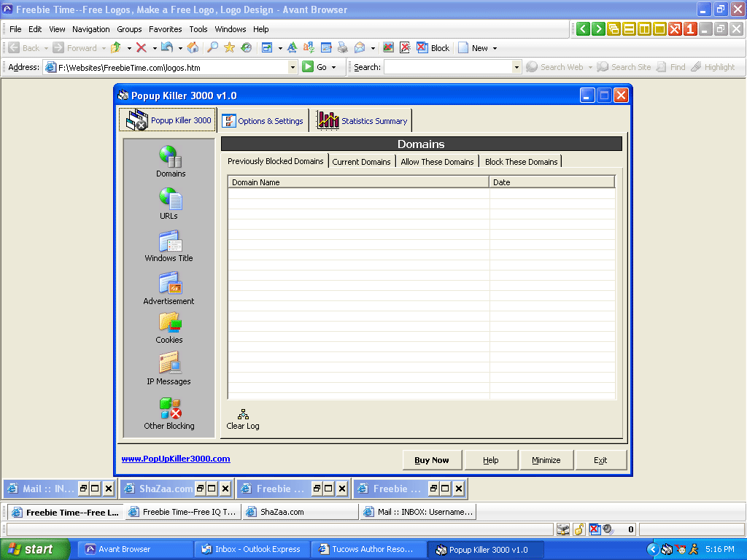The height and width of the screenshot is (560, 747).
Task: Expand the Search Web dropdown arrow
Action: (590, 68)
